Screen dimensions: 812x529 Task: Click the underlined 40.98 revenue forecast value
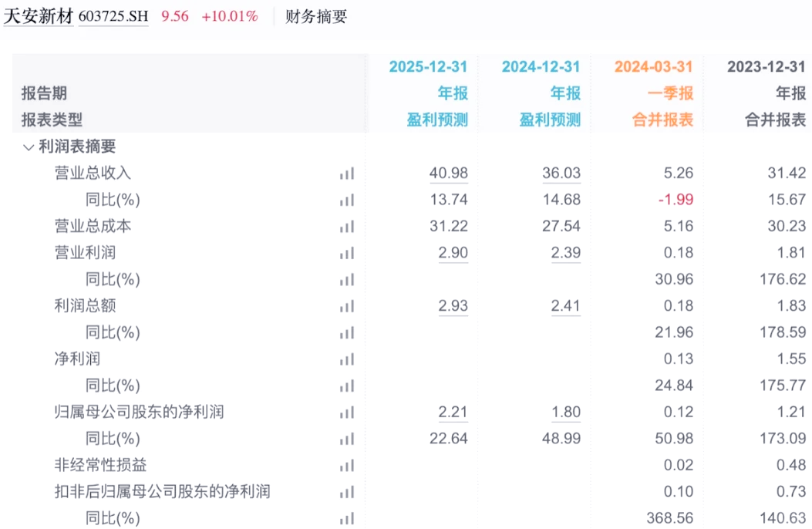pos(449,174)
